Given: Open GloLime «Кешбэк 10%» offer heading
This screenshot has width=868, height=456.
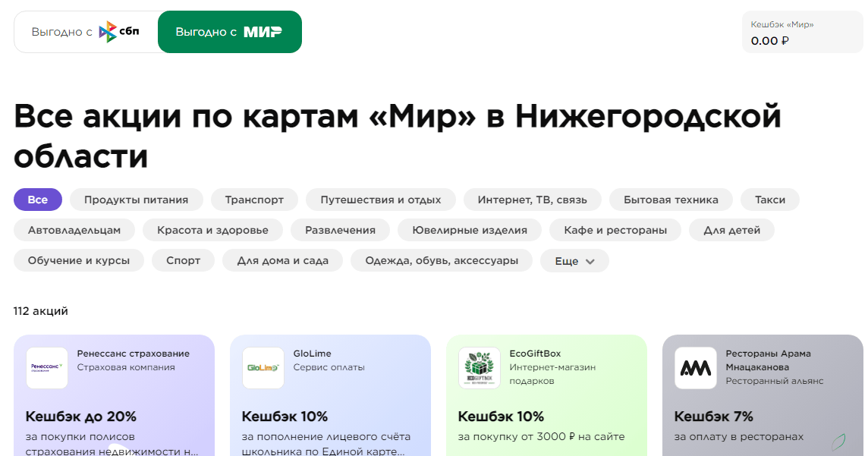Looking at the screenshot, I should click(x=285, y=416).
